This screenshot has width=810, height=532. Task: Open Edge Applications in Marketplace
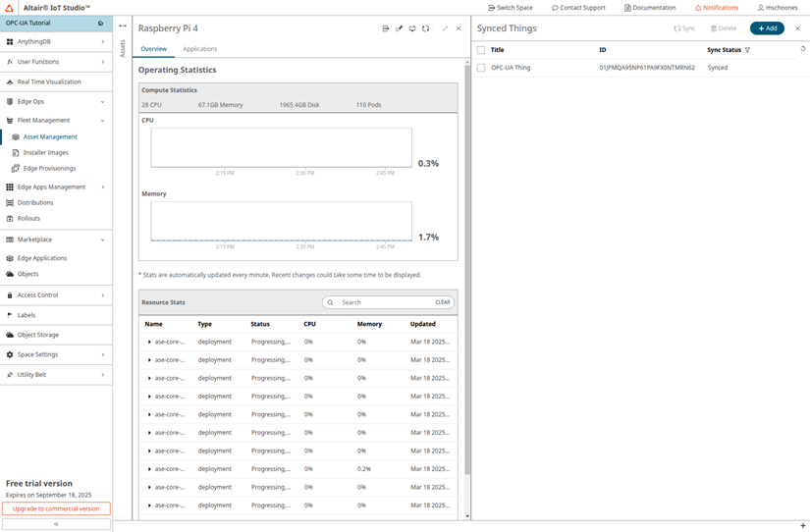point(42,258)
